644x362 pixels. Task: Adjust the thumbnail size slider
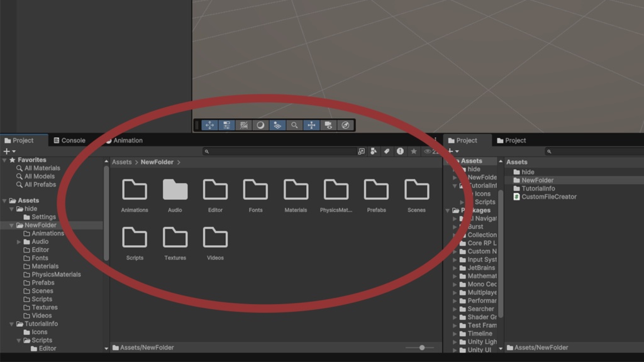click(x=423, y=347)
